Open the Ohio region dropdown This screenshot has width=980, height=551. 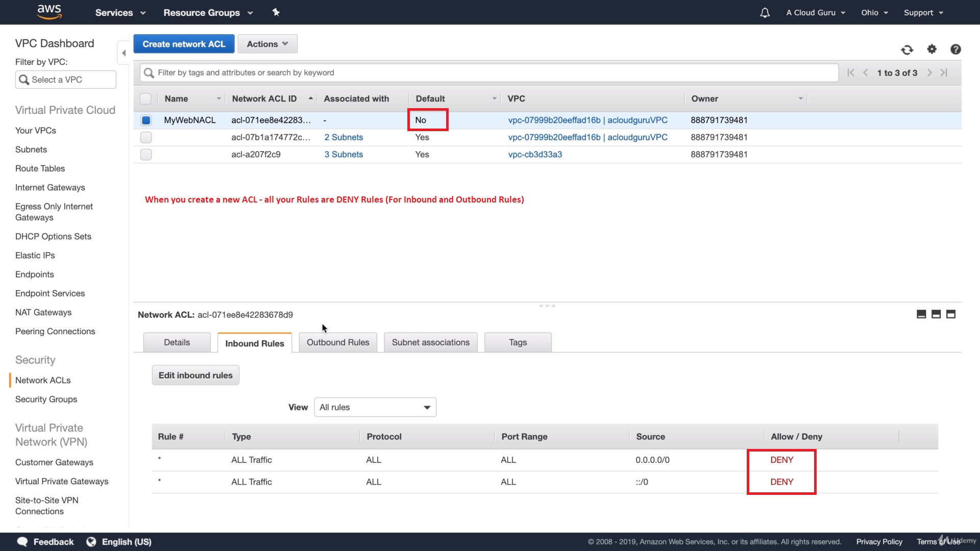pyautogui.click(x=874, y=13)
